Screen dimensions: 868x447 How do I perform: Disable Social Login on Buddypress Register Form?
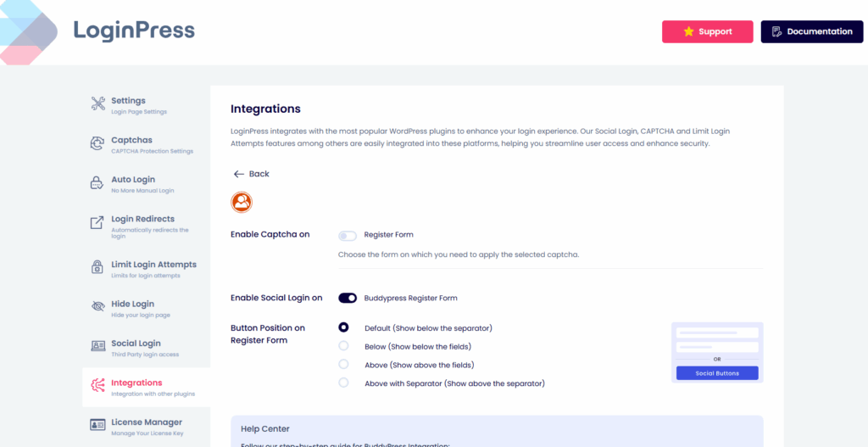348,299
